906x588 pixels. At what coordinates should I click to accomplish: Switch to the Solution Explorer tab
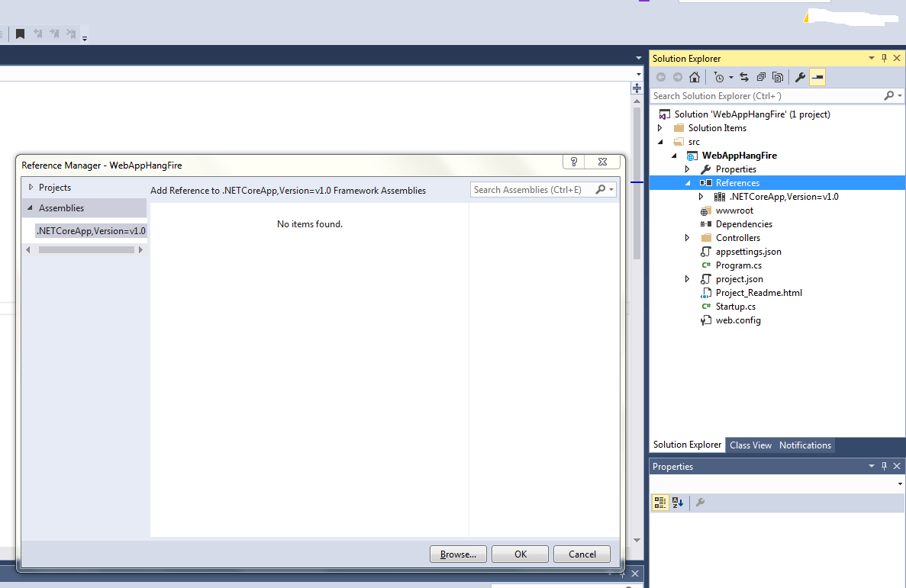click(687, 445)
